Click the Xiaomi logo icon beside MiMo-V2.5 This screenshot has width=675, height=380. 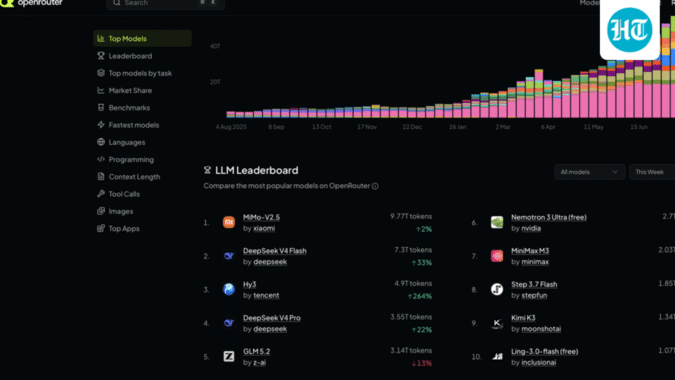[229, 222]
